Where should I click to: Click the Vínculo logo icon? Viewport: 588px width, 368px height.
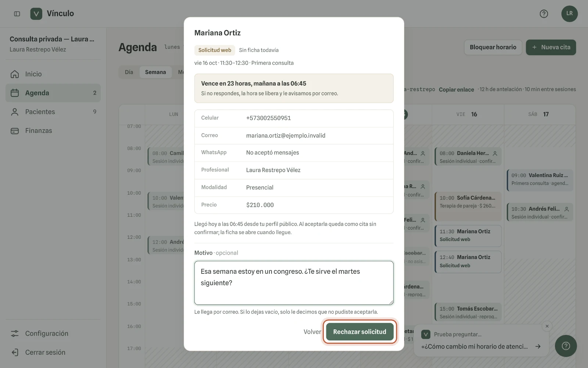tap(36, 14)
